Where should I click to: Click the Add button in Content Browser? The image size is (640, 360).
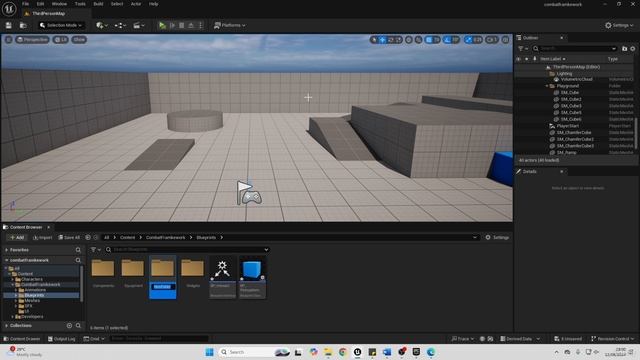[17, 238]
